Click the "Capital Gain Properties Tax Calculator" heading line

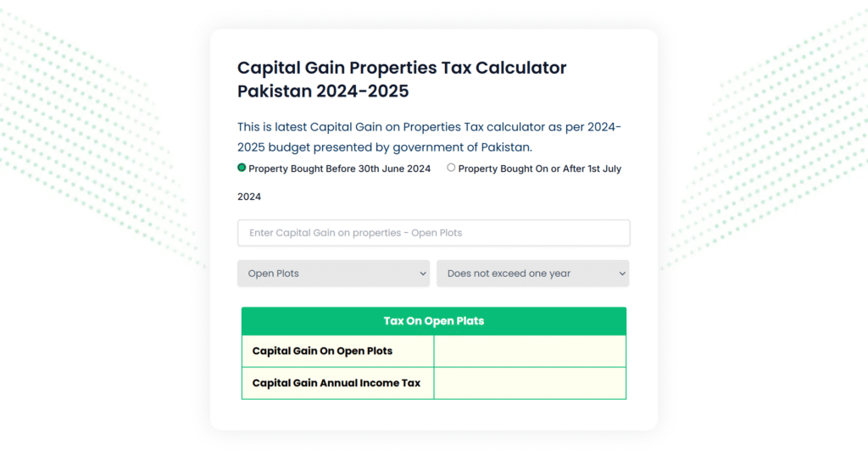point(402,68)
